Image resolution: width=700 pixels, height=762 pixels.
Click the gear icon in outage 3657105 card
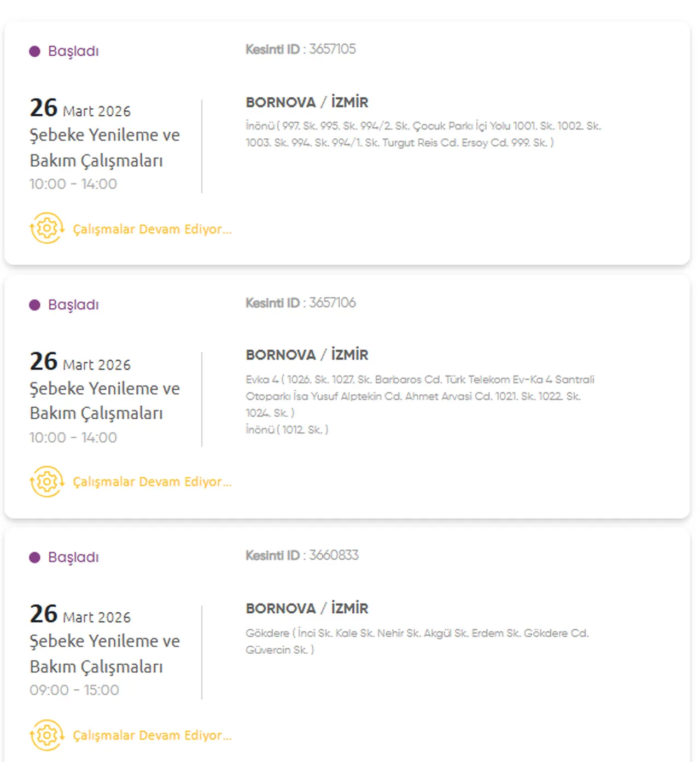(x=47, y=228)
